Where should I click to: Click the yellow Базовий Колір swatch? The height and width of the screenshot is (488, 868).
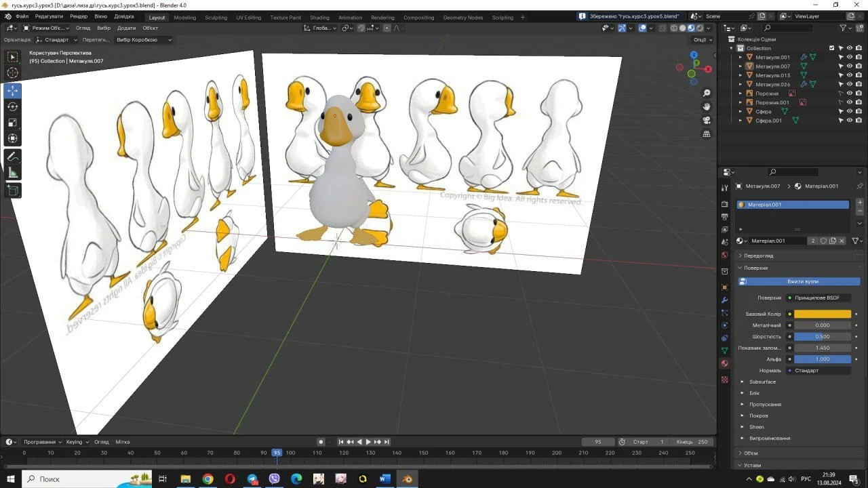[822, 314]
